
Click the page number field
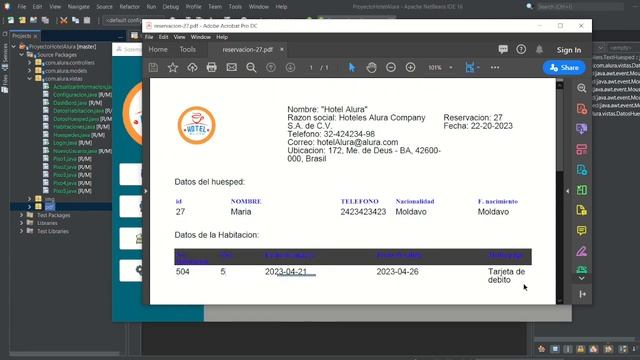pos(311,67)
